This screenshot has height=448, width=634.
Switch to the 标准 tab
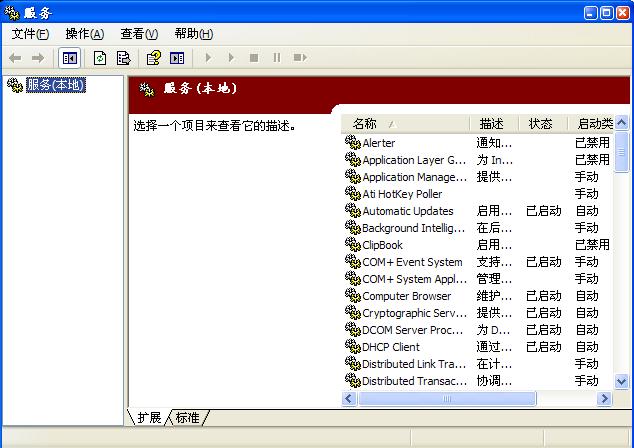coord(188,417)
